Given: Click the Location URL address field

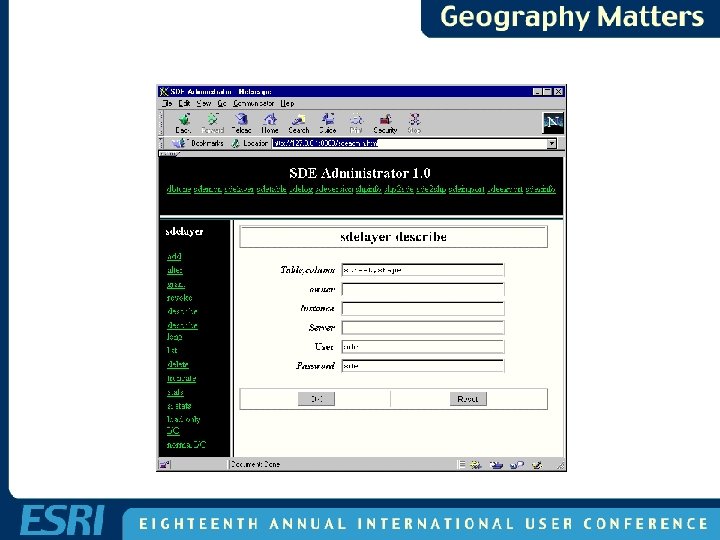Looking at the screenshot, I should click(409, 143).
